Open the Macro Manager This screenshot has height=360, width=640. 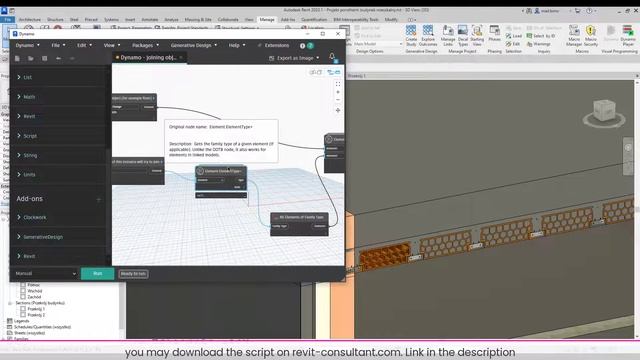574,35
